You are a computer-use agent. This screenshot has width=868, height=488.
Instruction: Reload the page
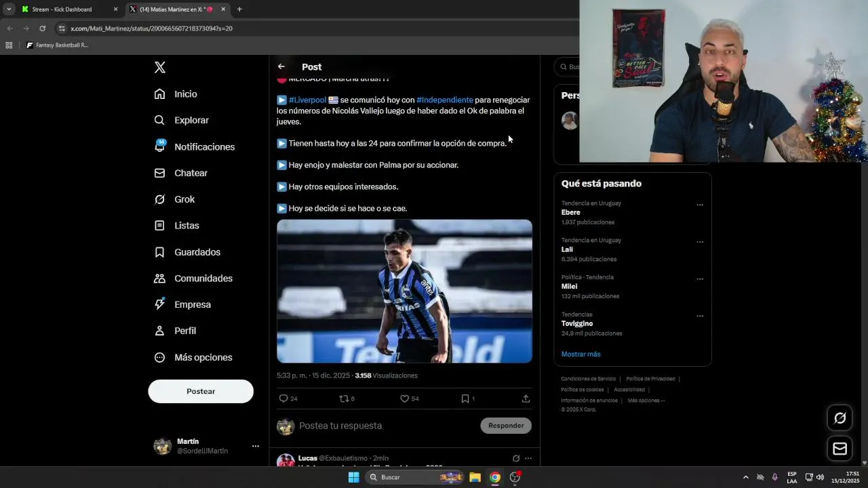click(x=42, y=28)
